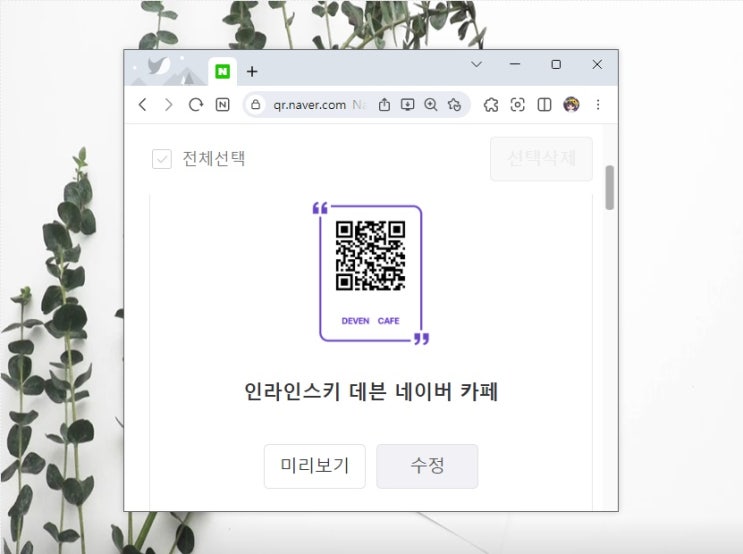Maximize the browser window

click(556, 64)
